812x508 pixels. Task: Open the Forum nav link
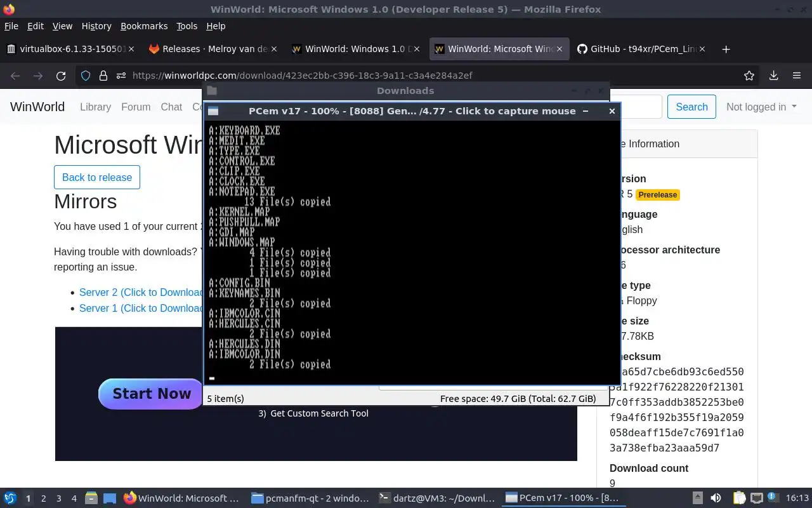(x=136, y=107)
